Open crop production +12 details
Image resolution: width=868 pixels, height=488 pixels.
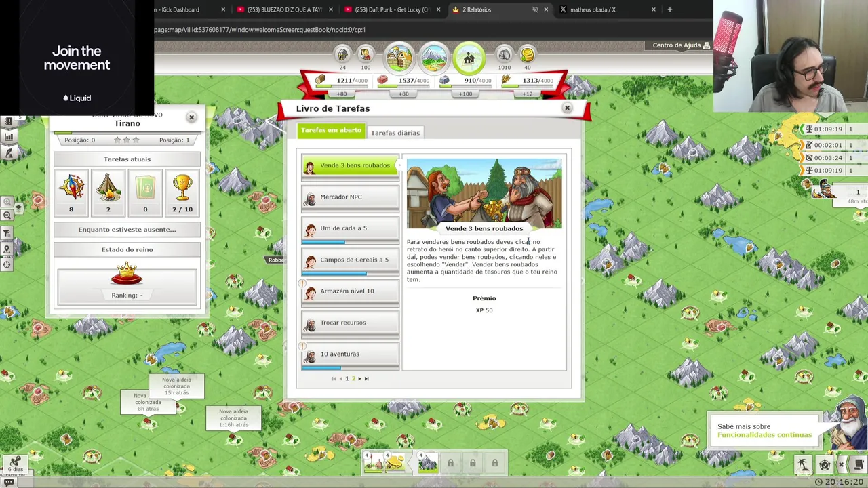click(x=528, y=94)
